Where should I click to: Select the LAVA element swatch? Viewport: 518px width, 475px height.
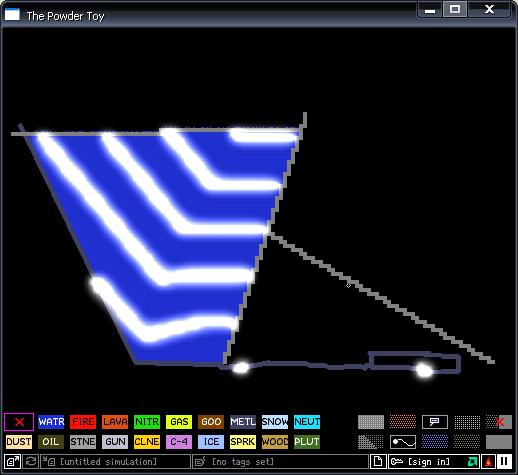115,422
